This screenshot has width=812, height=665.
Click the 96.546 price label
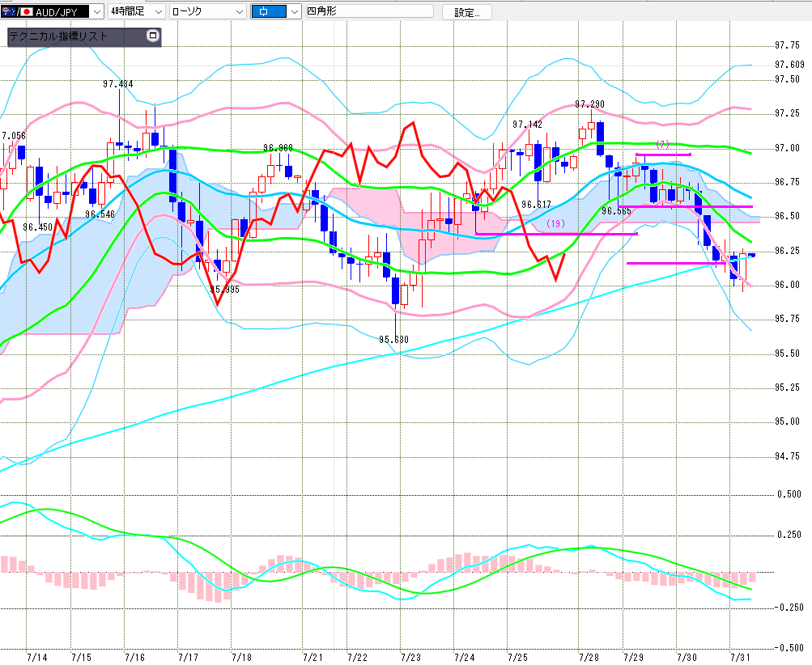(100, 214)
